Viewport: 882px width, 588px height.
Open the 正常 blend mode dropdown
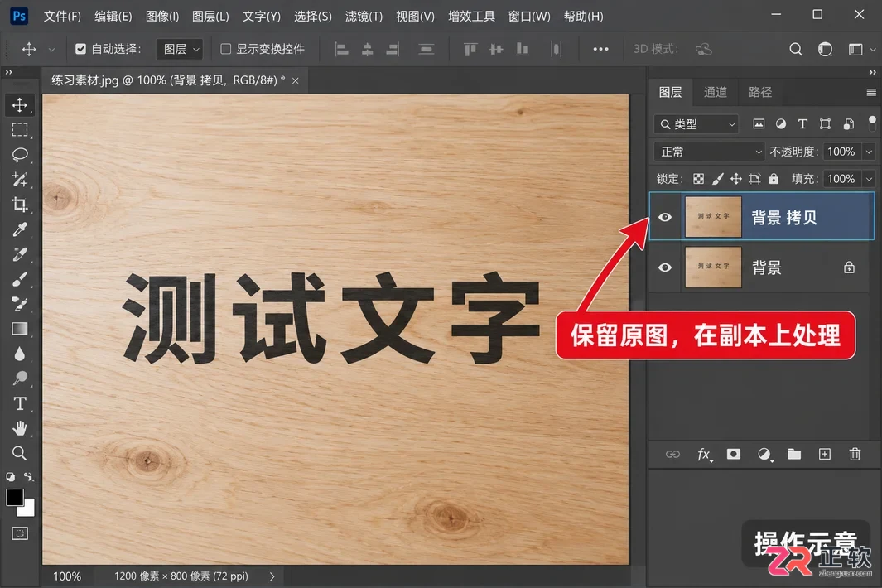(x=709, y=152)
